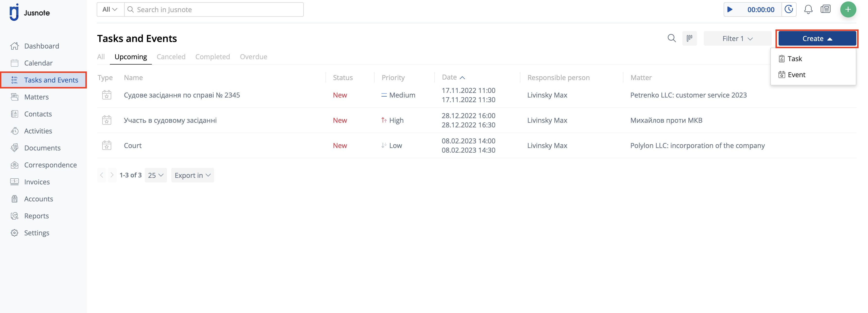Click the search magnifier in Tasks and Events
Screen dimensions: 868x313
click(672, 38)
